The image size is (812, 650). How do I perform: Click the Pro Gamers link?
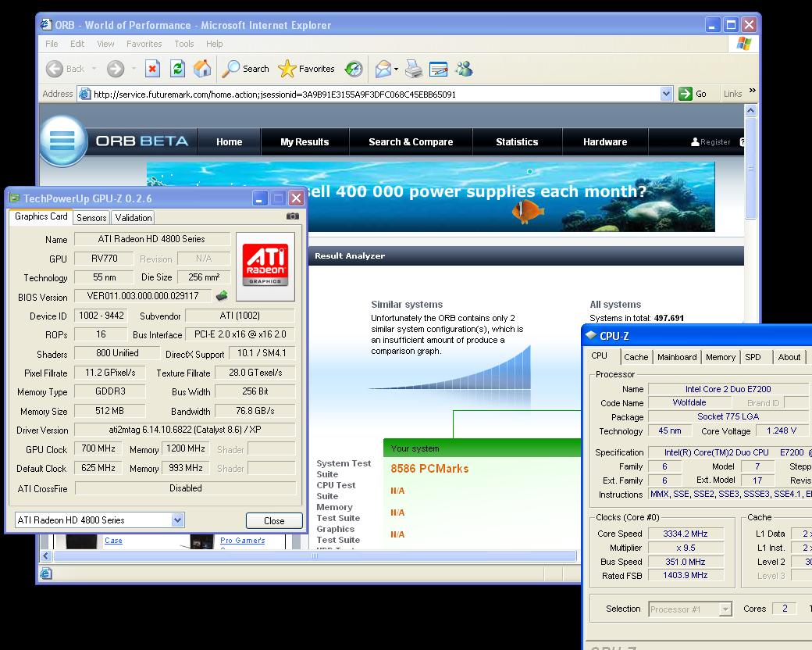tap(242, 540)
